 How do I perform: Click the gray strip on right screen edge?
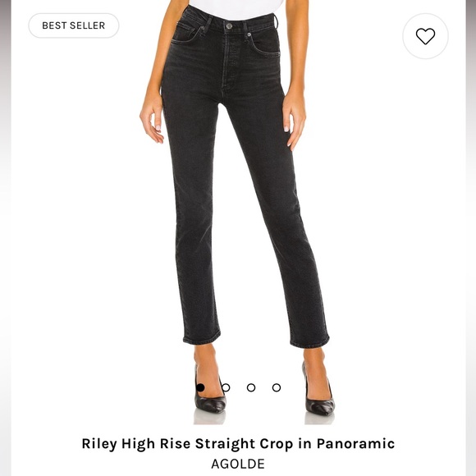[471, 238]
